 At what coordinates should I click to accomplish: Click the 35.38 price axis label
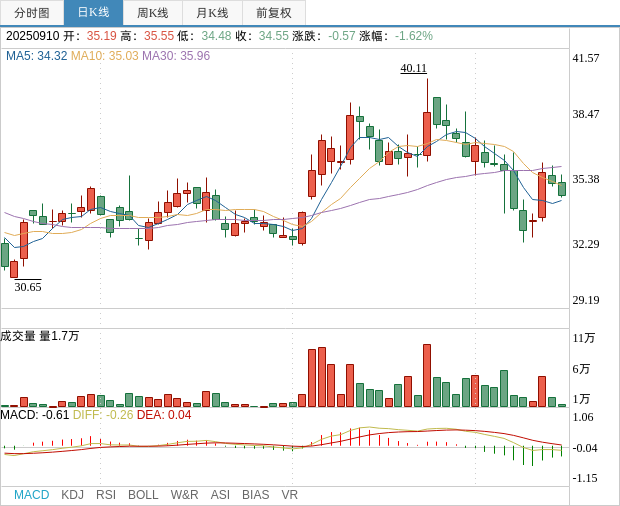586,179
